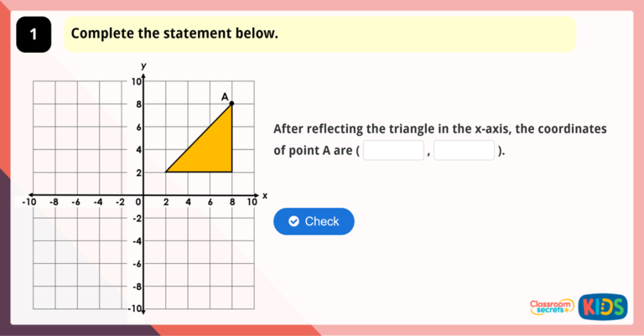644x336 pixels.
Task: Click the Classroom Secrets logo
Action: [550, 307]
